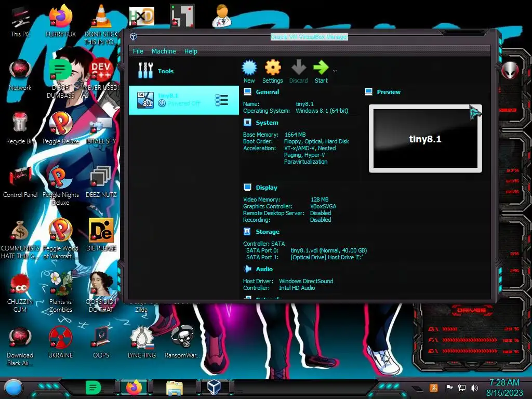Click the New virtual machine icon
This screenshot has height=399, width=532.
tap(249, 68)
